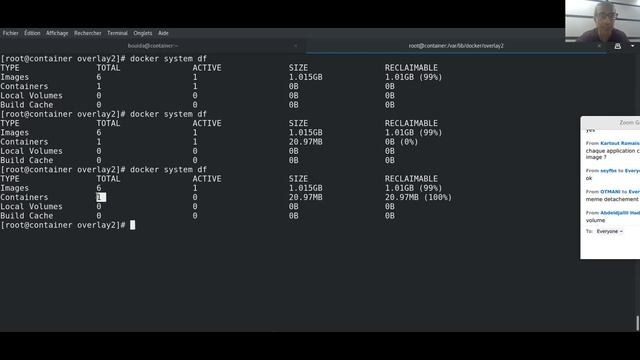Click the terminal scrollbar handle
640x360 pixels.
pos(637,323)
